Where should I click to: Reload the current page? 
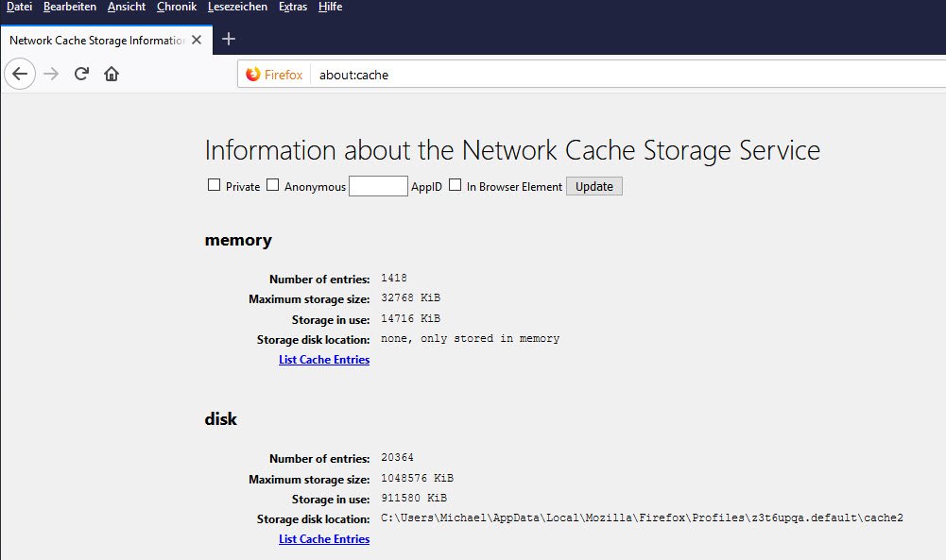tap(82, 75)
